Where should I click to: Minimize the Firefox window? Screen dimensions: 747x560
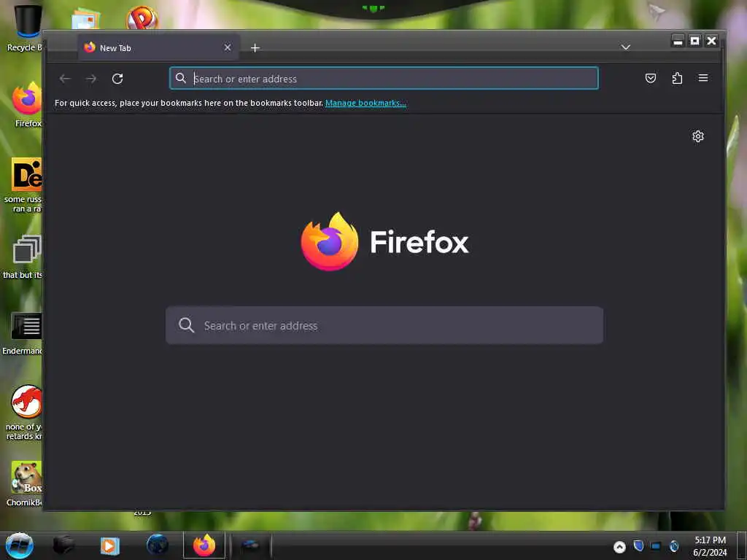678,41
